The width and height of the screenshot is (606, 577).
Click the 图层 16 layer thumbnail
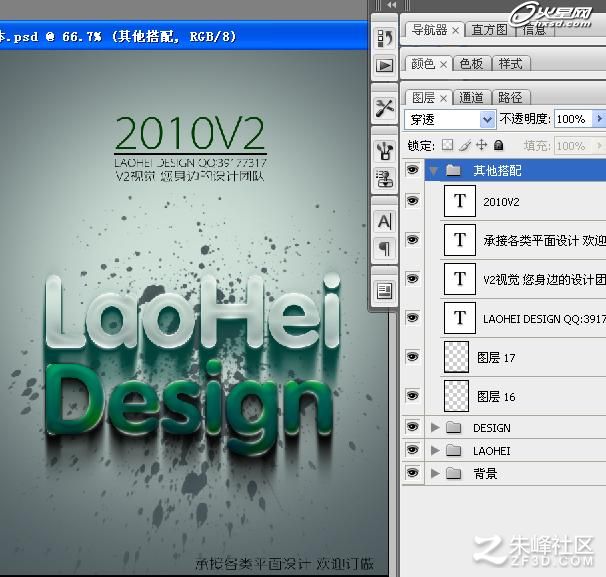click(456, 396)
